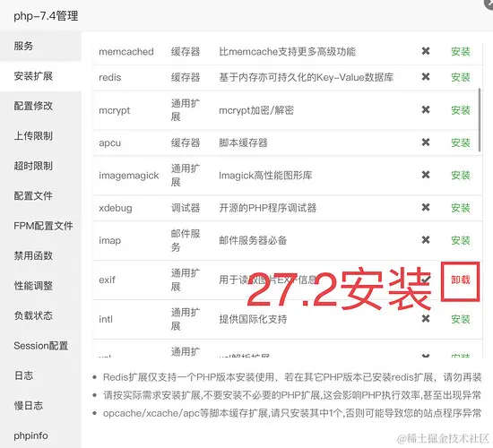Install the xdebug extension
This screenshot has height=448, width=493.
[461, 208]
